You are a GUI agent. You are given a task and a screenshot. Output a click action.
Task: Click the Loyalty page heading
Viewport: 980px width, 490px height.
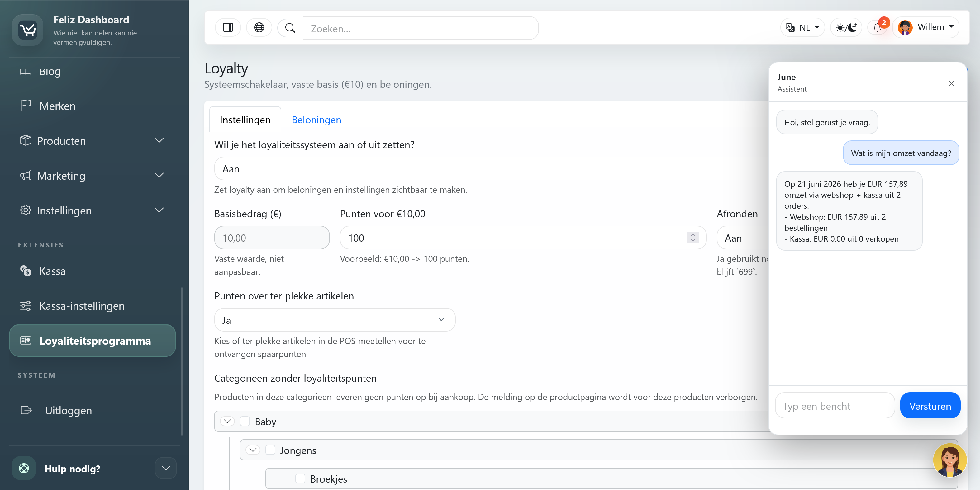226,68
